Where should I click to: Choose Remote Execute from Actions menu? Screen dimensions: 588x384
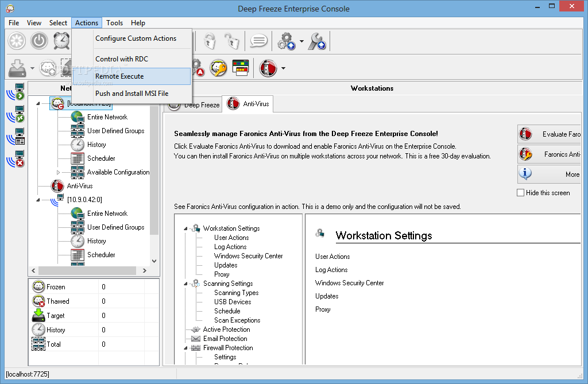(x=131, y=76)
